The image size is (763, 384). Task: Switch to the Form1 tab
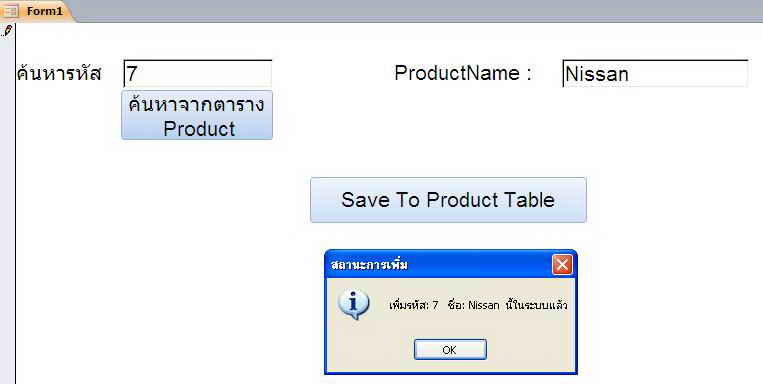click(37, 11)
